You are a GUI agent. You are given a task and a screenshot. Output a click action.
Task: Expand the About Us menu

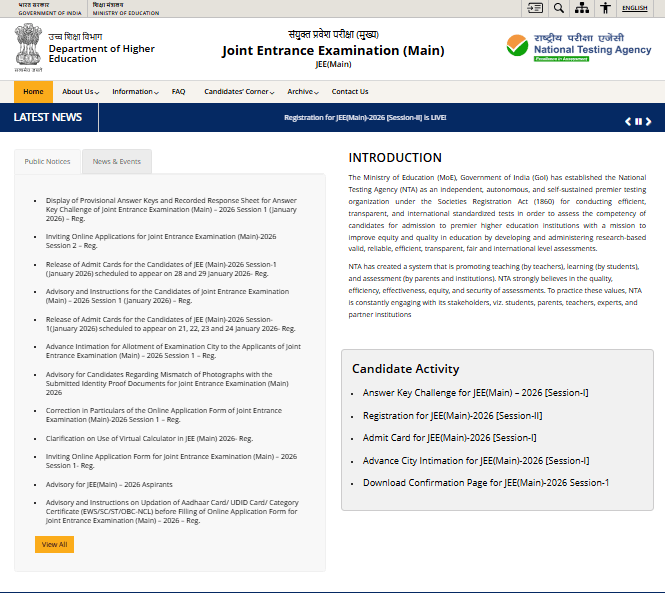[x=80, y=92]
